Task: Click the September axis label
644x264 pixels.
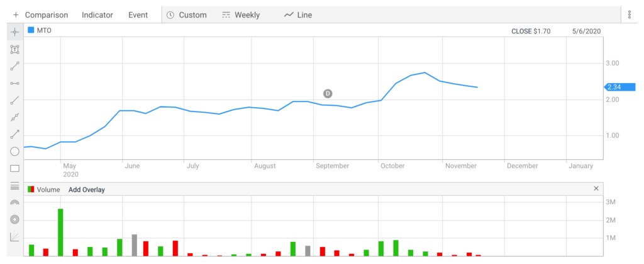Action: [332, 166]
